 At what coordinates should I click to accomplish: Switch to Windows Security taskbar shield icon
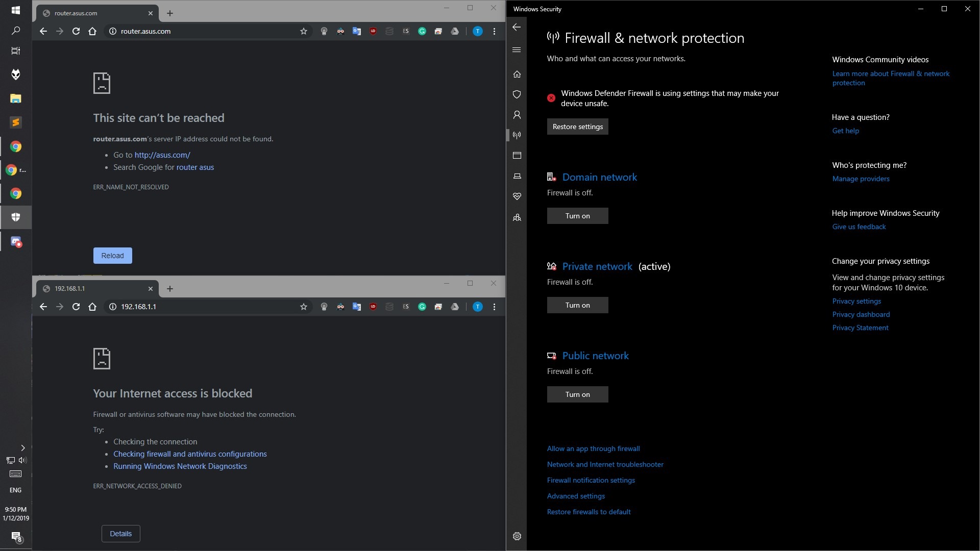tap(15, 217)
